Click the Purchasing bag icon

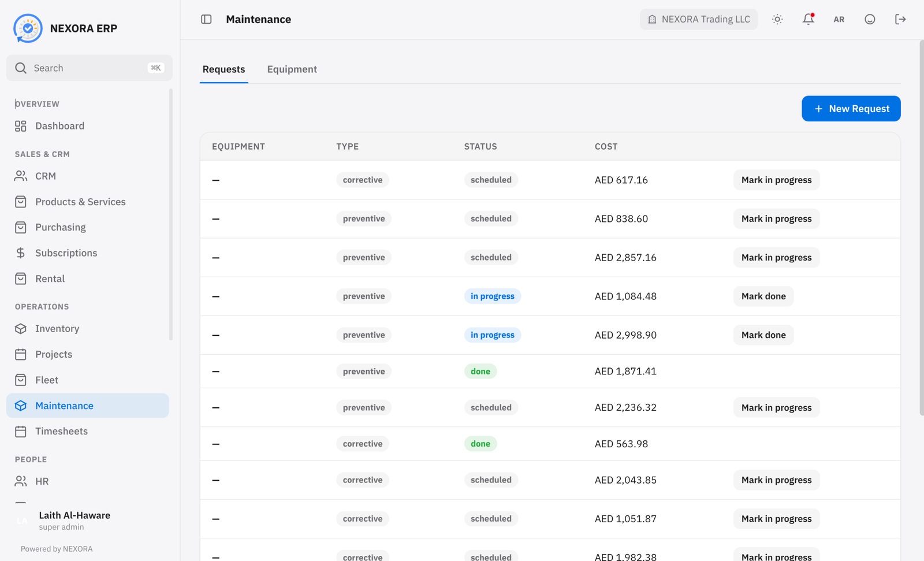point(21,228)
